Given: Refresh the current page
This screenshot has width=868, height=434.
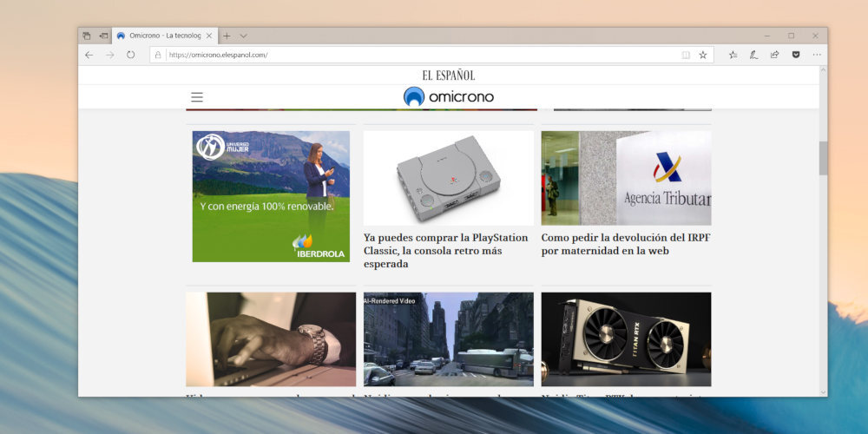Looking at the screenshot, I should click(131, 55).
